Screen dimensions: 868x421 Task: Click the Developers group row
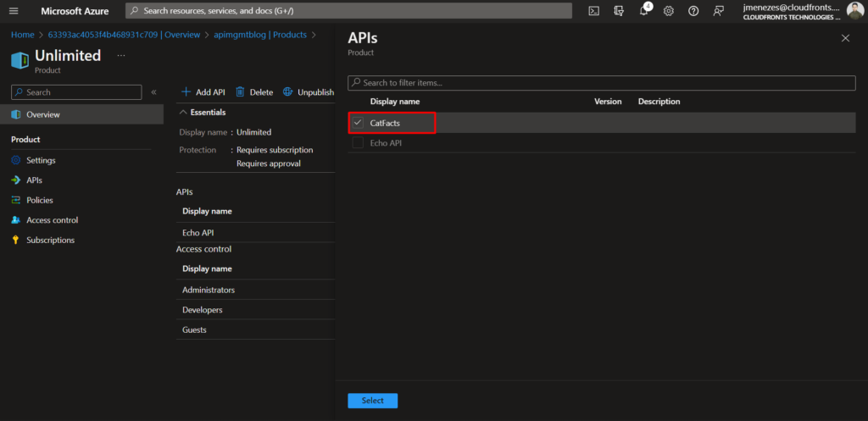[x=256, y=310]
